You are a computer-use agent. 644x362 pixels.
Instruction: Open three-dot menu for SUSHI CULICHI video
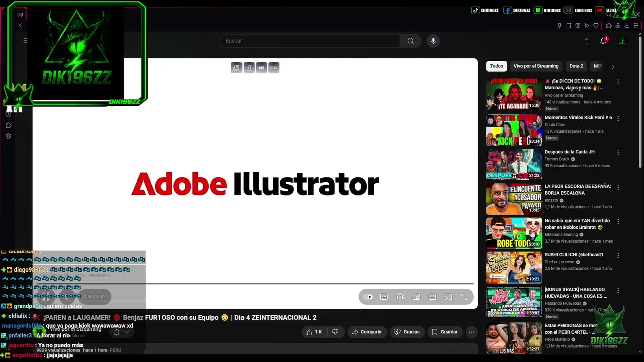pos(618,255)
